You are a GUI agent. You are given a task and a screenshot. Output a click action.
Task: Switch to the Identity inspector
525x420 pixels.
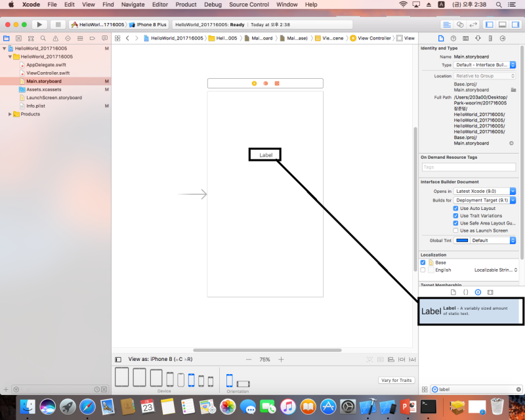[x=466, y=38]
